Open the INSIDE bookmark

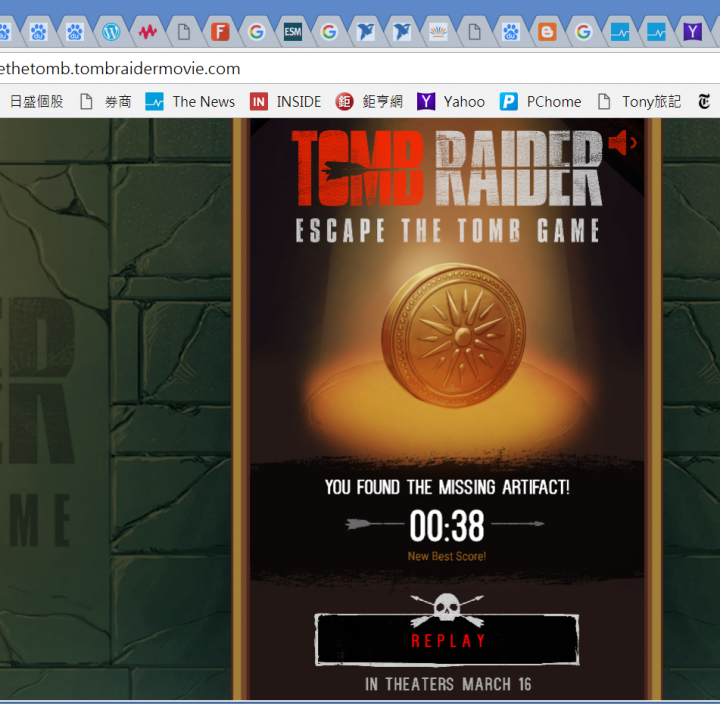(x=299, y=101)
